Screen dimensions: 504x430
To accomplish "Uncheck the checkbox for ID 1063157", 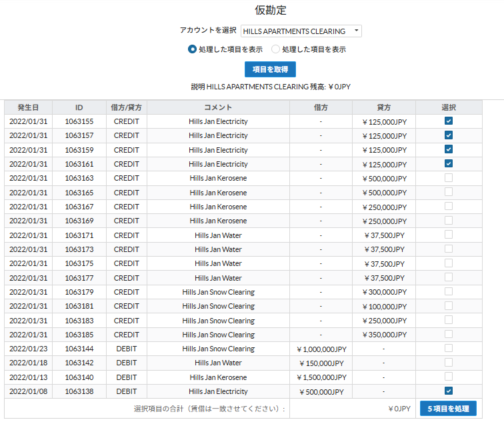I will click(x=449, y=135).
